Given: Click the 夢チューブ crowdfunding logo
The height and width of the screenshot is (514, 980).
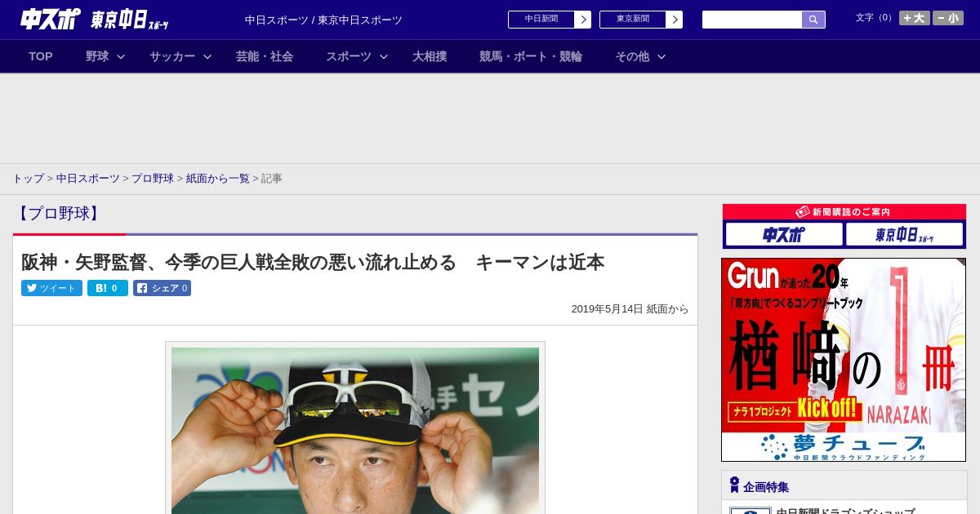Looking at the screenshot, I should pyautogui.click(x=844, y=447).
